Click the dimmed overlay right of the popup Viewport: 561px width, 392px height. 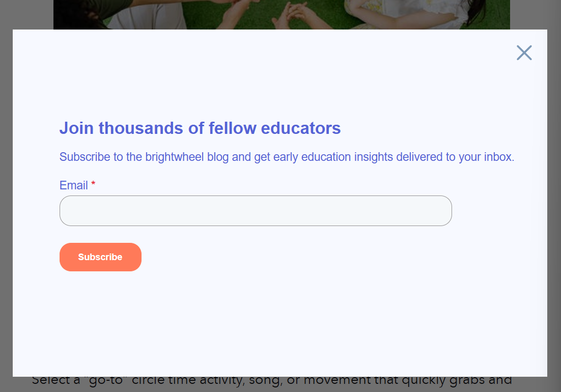[x=554, y=204]
